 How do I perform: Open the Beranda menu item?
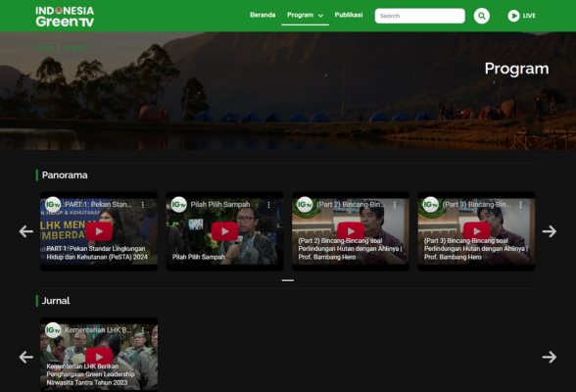click(263, 15)
